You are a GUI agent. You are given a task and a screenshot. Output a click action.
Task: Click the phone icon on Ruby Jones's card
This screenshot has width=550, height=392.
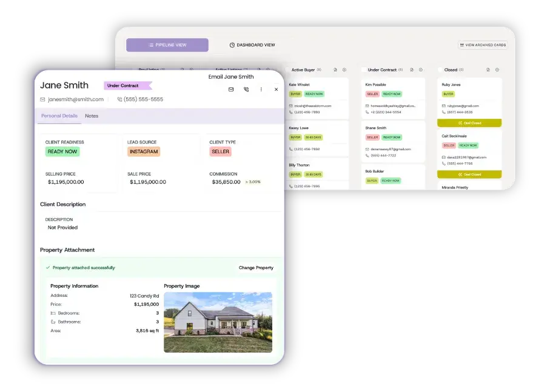[444, 112]
